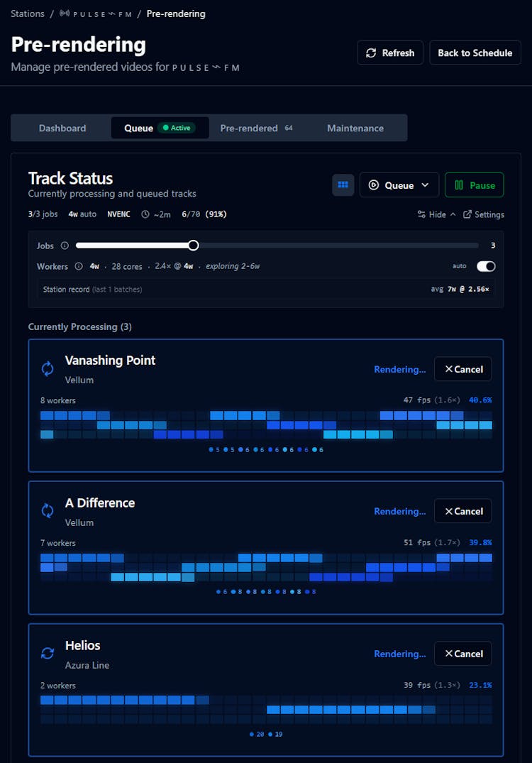Click the Jobs info icon
Image resolution: width=532 pixels, height=763 pixels.
pos(65,246)
